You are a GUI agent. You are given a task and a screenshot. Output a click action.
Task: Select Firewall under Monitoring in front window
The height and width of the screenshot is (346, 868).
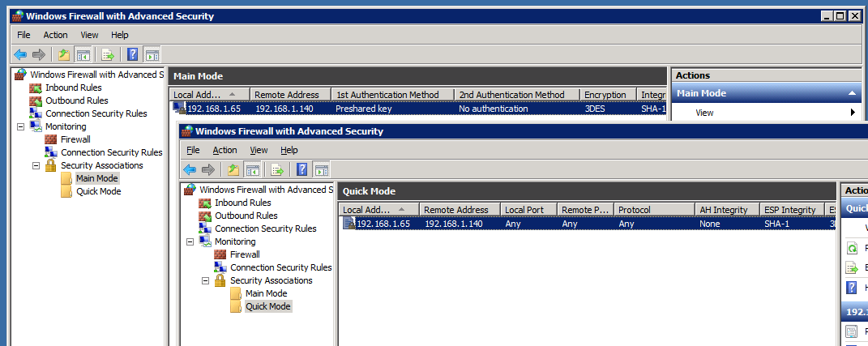[x=245, y=254]
